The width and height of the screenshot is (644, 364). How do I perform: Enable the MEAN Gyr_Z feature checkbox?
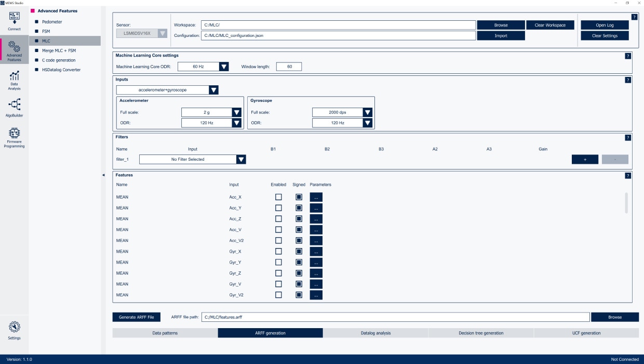278,273
